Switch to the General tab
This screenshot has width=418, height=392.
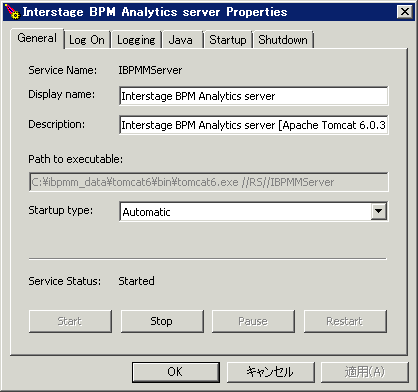click(37, 38)
